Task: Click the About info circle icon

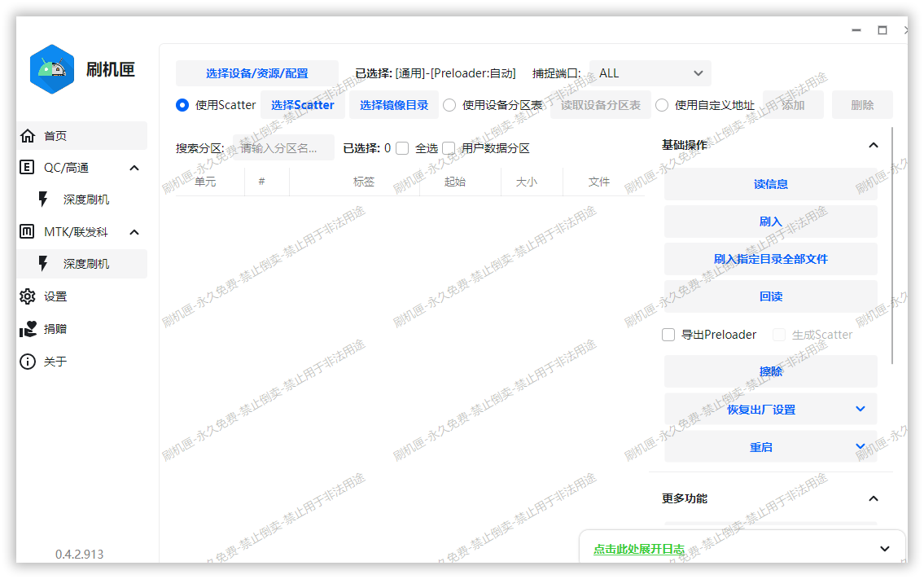Action: coord(28,362)
